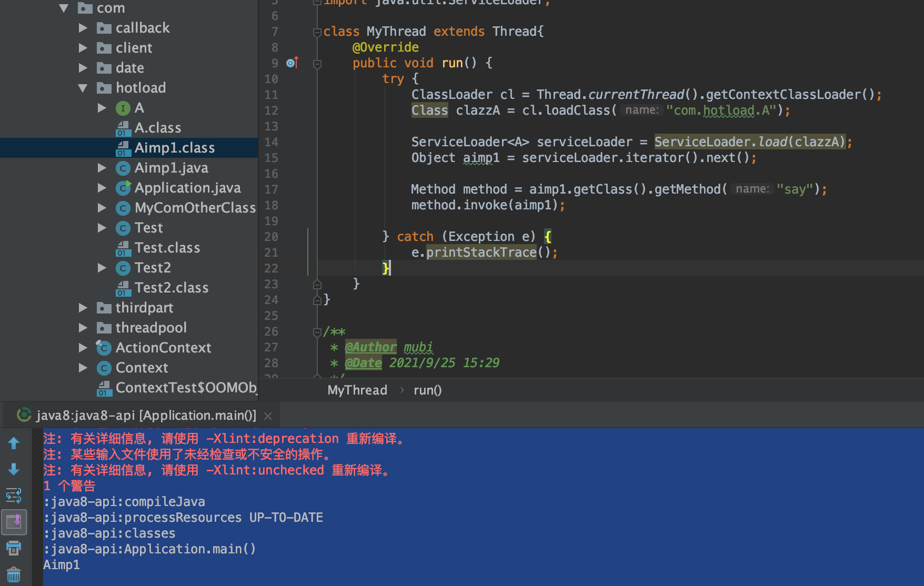
Task: Collapse the com package in project tree
Action: 64,8
